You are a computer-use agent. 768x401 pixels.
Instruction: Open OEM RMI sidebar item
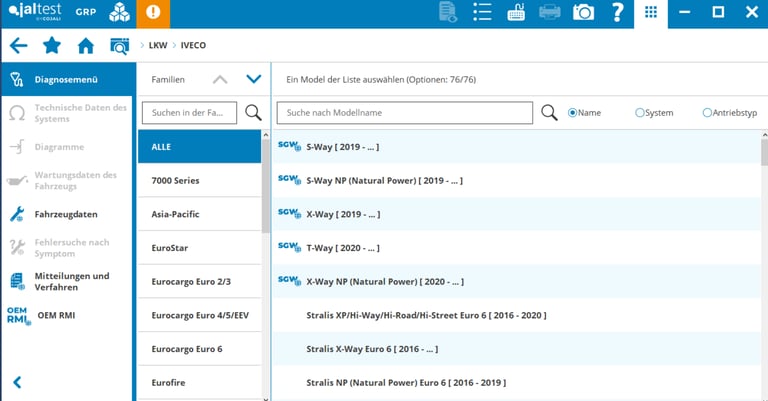coord(68,315)
